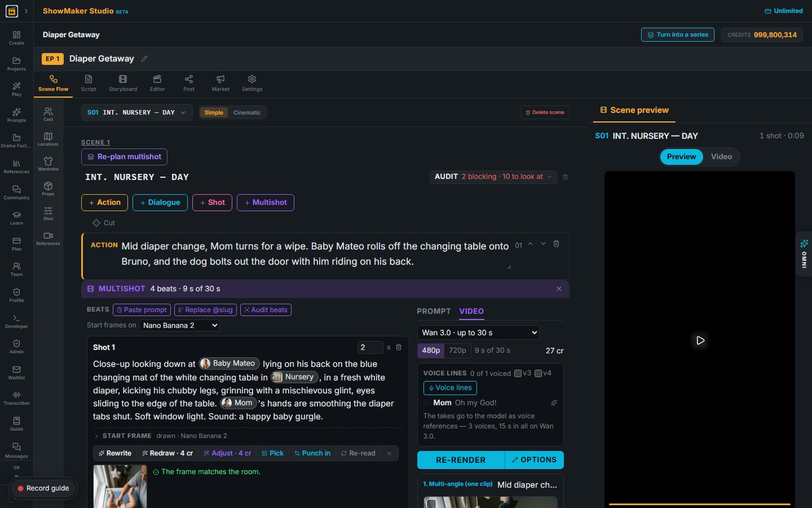
Task: Switch scene preview to Video
Action: tap(721, 157)
